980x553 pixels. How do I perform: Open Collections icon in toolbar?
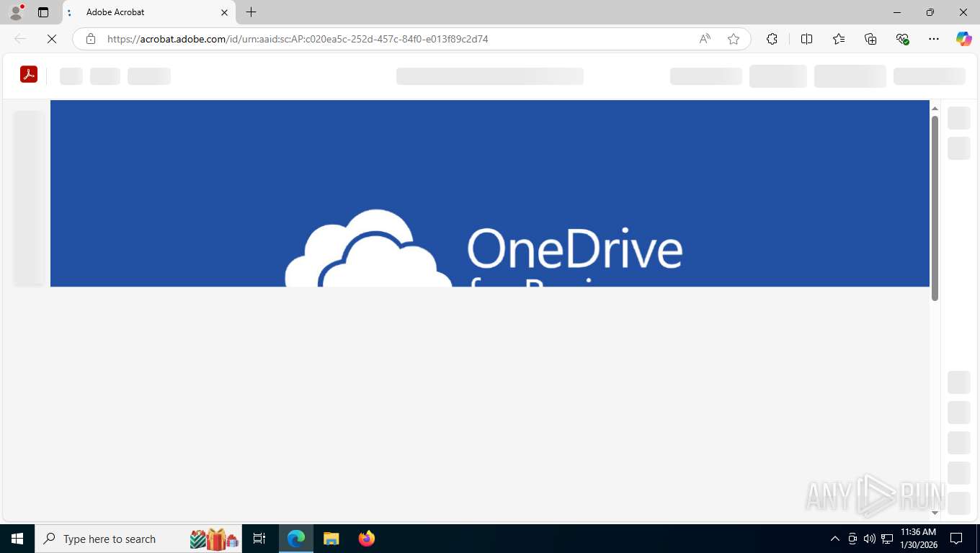870,39
